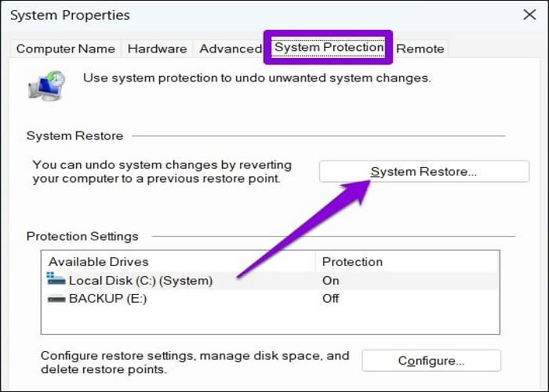Click the Off protection status for BACKUP
This screenshot has height=392, width=549.
click(330, 299)
